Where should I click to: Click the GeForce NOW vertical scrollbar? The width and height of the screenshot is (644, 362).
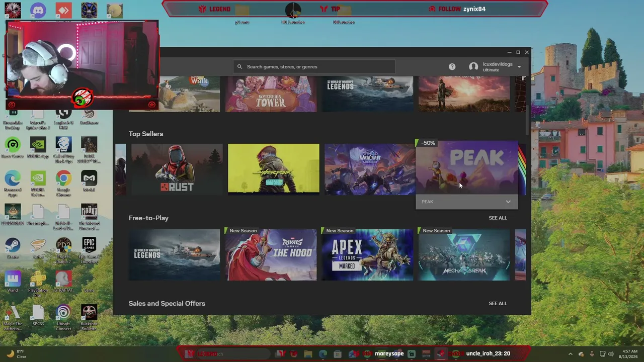pos(527,106)
